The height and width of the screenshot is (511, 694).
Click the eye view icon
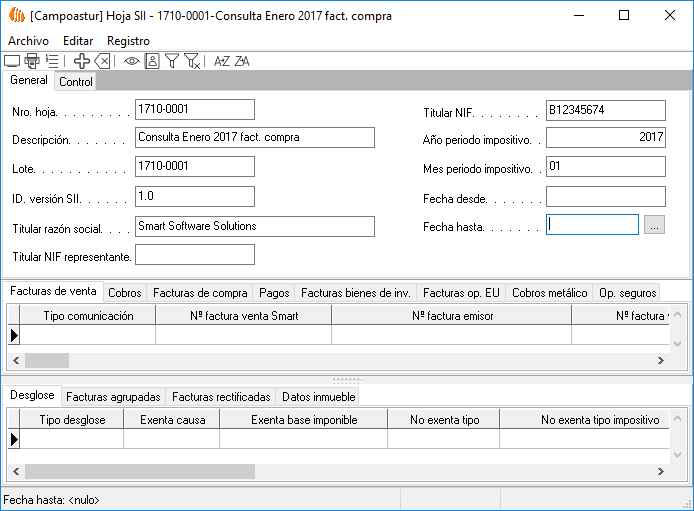pos(132,61)
